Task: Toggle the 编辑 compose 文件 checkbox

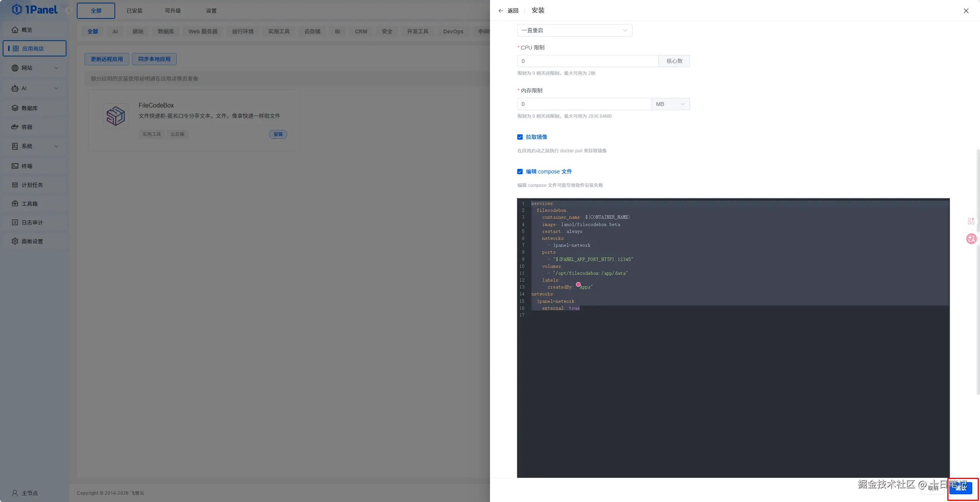Action: [520, 172]
